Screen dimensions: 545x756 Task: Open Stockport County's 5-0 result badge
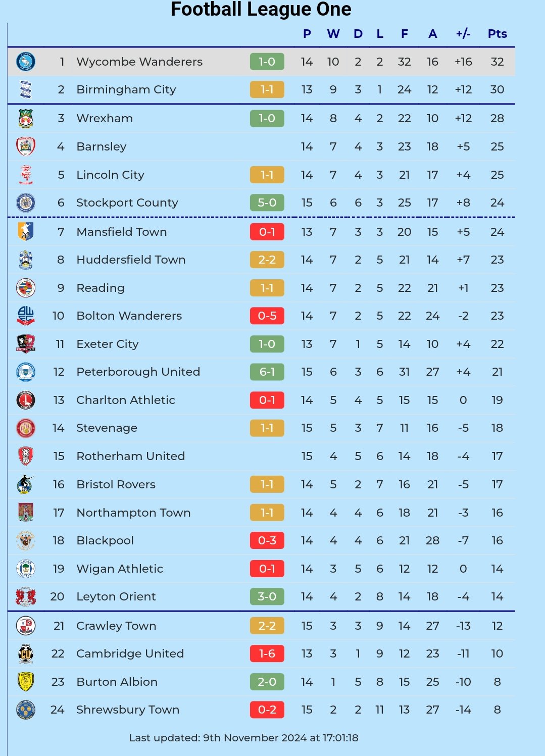pos(267,203)
